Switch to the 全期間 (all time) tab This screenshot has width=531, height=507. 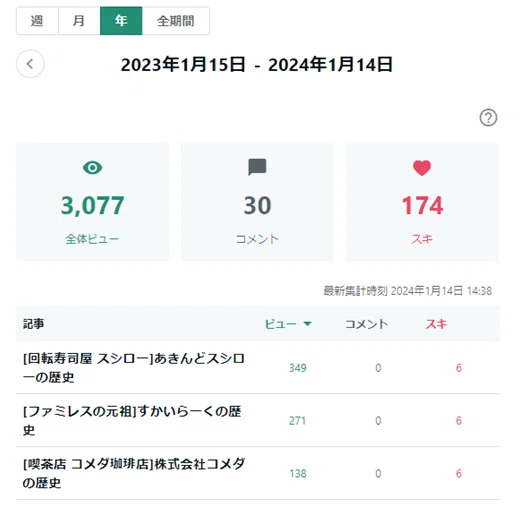176,21
